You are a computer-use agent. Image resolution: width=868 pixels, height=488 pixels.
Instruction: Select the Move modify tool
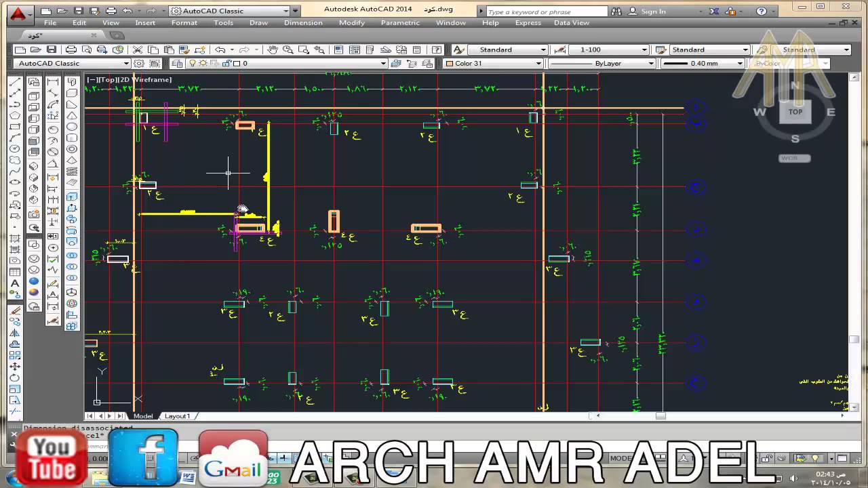[15, 367]
